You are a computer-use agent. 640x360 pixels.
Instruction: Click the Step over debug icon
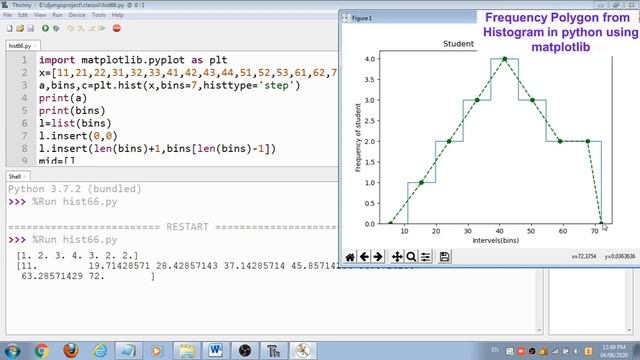click(x=71, y=29)
